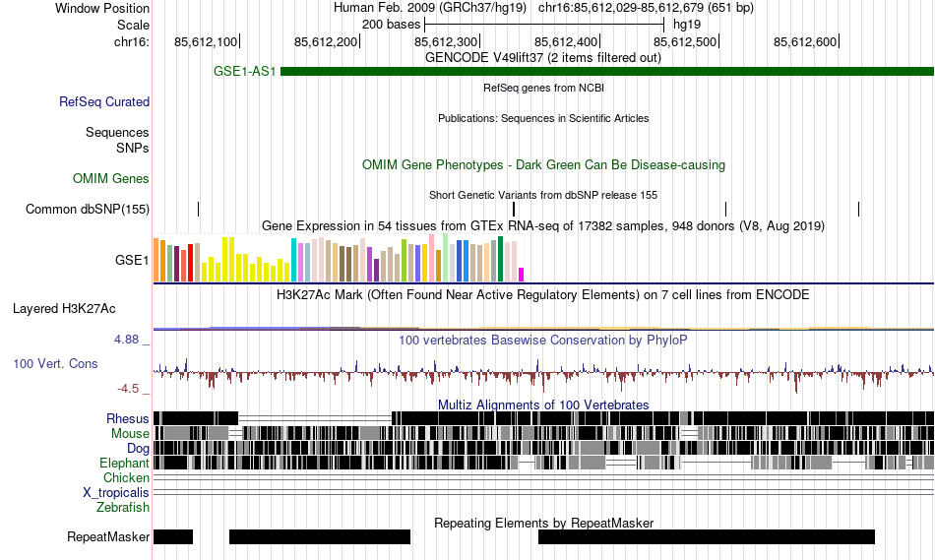935x560 pixels.
Task: Click 100 vertebrates Basewise Conservation title
Action: 543,340
